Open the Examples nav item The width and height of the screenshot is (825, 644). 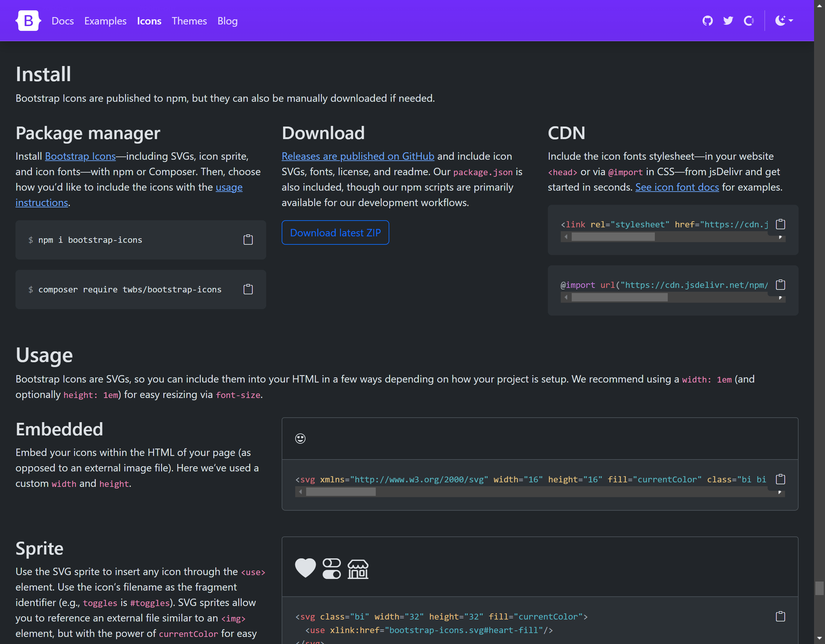105,21
